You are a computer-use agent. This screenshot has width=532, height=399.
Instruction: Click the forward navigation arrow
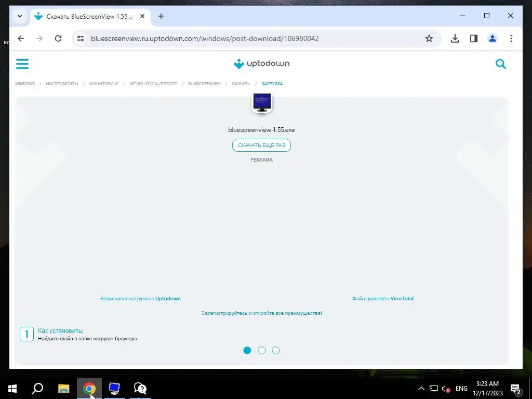tap(39, 38)
